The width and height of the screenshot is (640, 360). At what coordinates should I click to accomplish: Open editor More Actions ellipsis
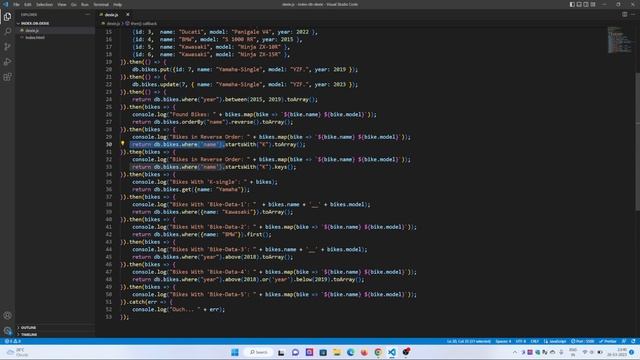click(x=633, y=14)
